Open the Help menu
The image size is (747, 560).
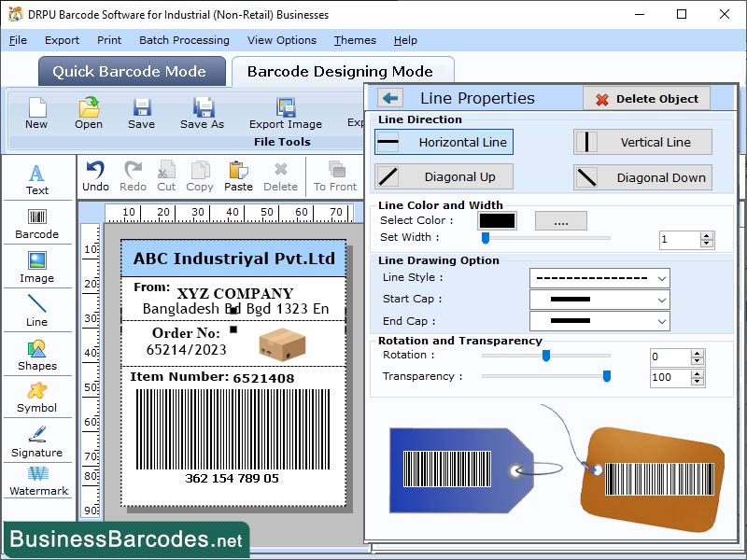pyautogui.click(x=405, y=40)
